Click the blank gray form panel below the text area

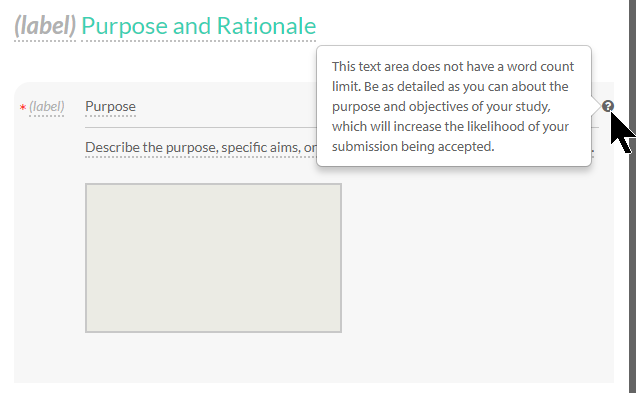314,358
